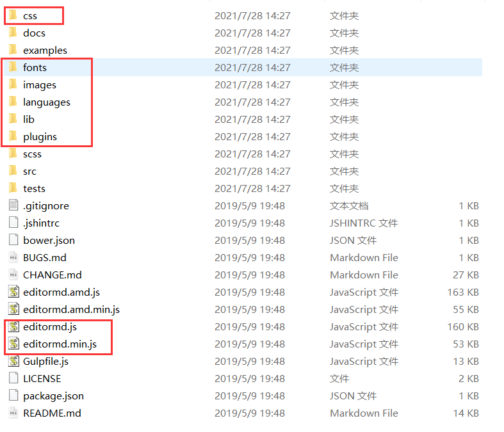Click the '160 KB' size value
This screenshot has height=432, width=504.
coord(463,327)
